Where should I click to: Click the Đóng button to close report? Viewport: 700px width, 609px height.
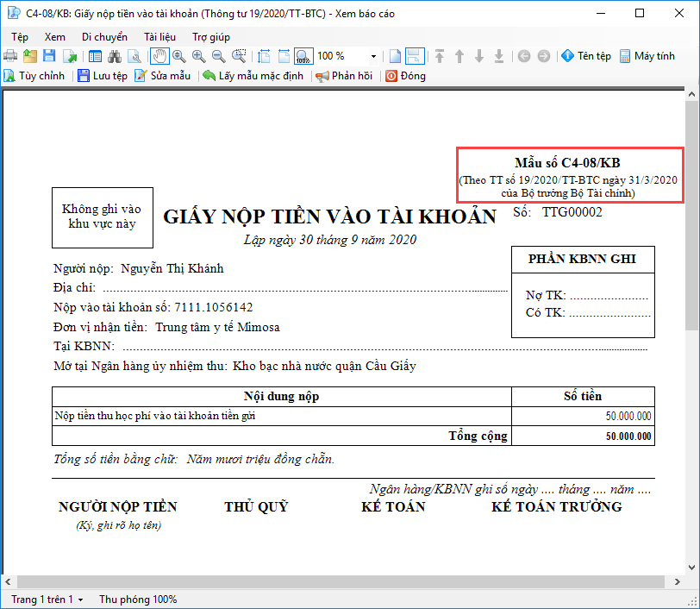tap(405, 76)
